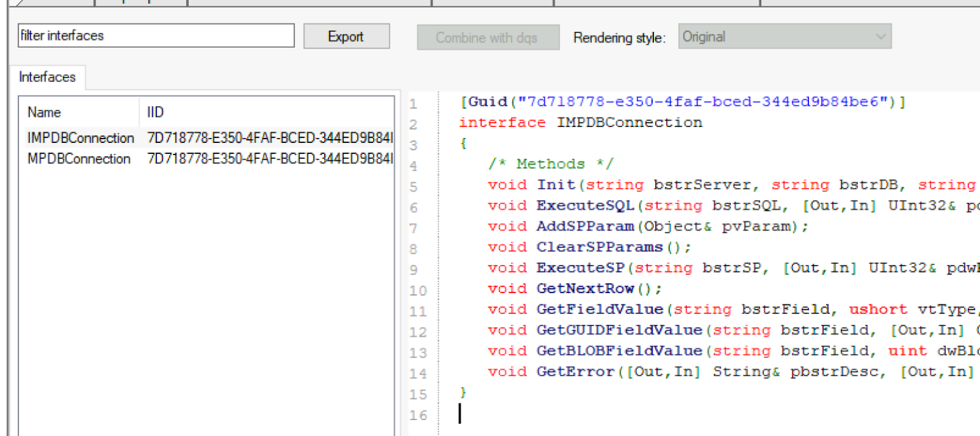Screen dimensions: 980x436
Task: Select the IMPDBConnection interface row
Action: point(81,138)
